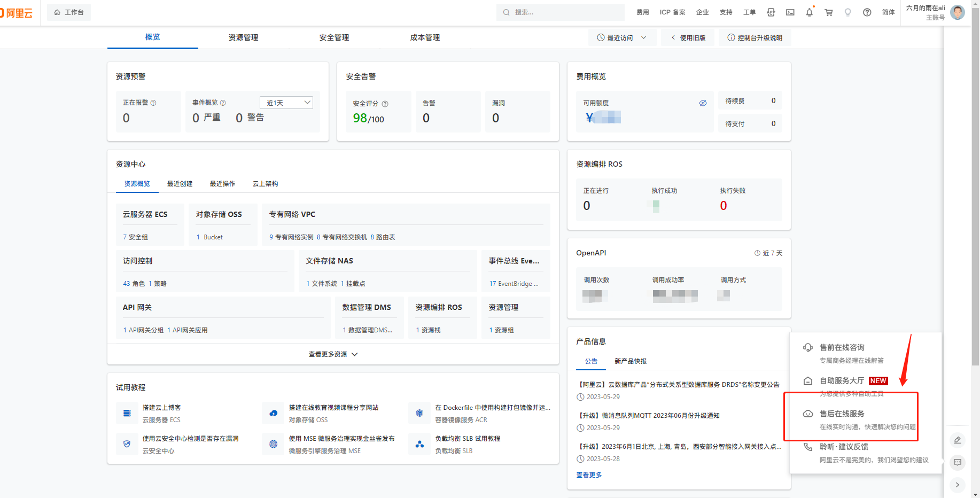Click the feedback chat icon on right sidebar
Screen dimensions: 980x498
pyautogui.click(x=958, y=462)
